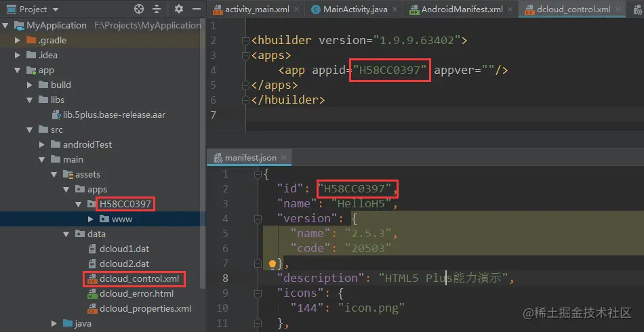Expand the .gradle folder

pyautogui.click(x=17, y=40)
